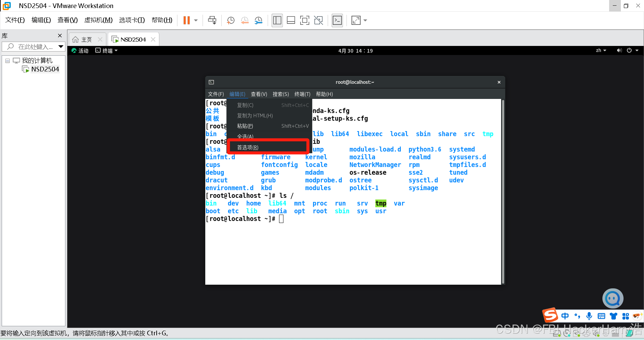Click the take snapshot icon
This screenshot has width=644, height=340.
(231, 20)
